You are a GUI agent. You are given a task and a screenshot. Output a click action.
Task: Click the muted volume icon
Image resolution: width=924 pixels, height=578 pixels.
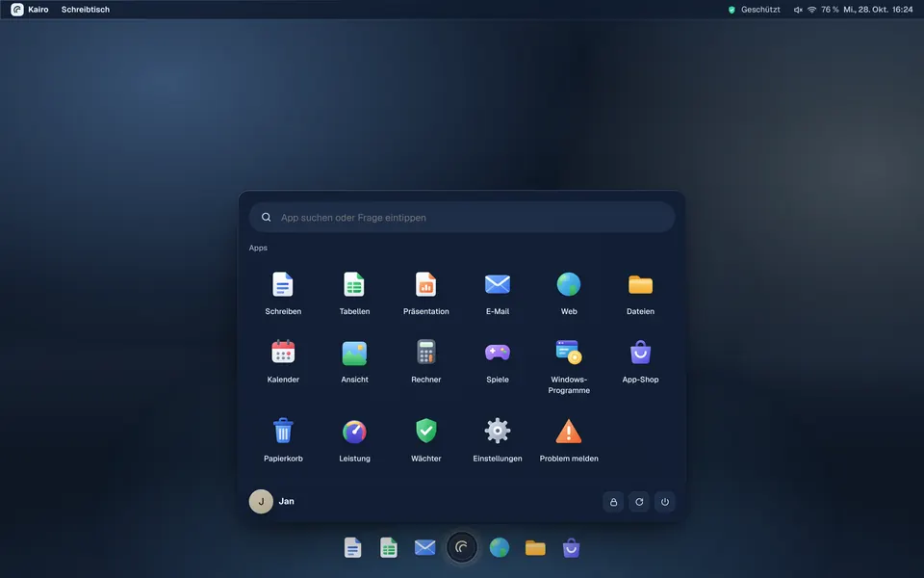(798, 10)
